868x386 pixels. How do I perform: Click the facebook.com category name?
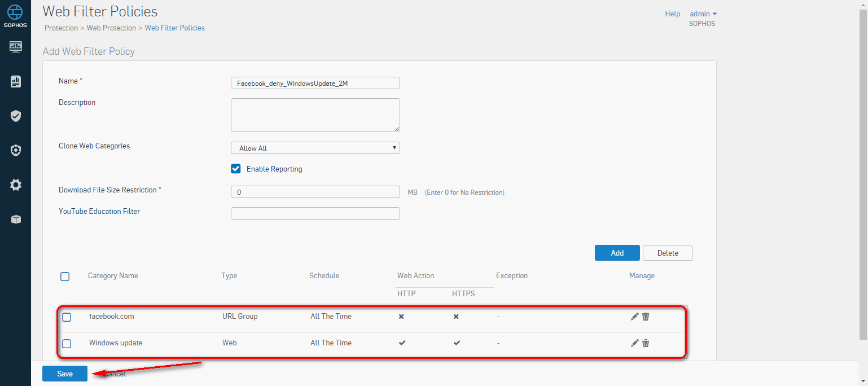(112, 316)
